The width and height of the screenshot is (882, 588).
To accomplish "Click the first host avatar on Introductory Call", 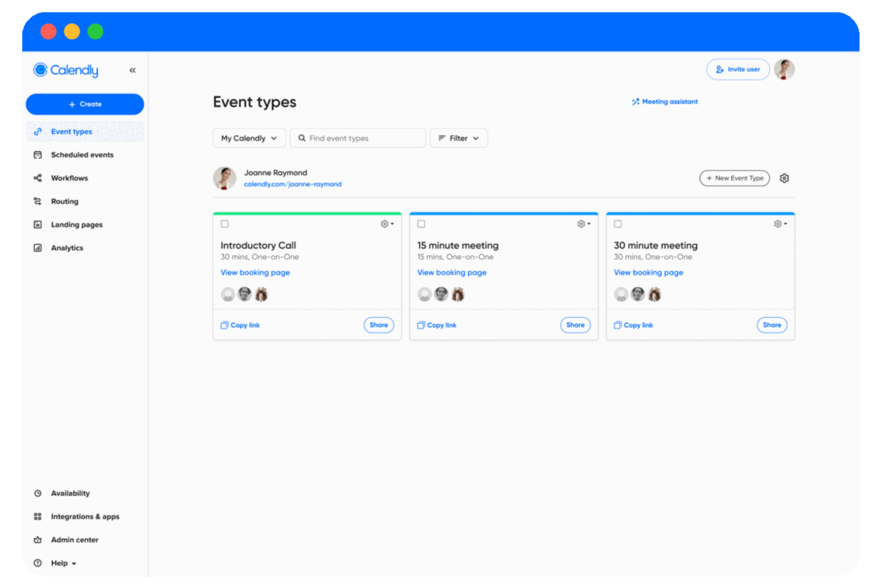I will pos(228,294).
